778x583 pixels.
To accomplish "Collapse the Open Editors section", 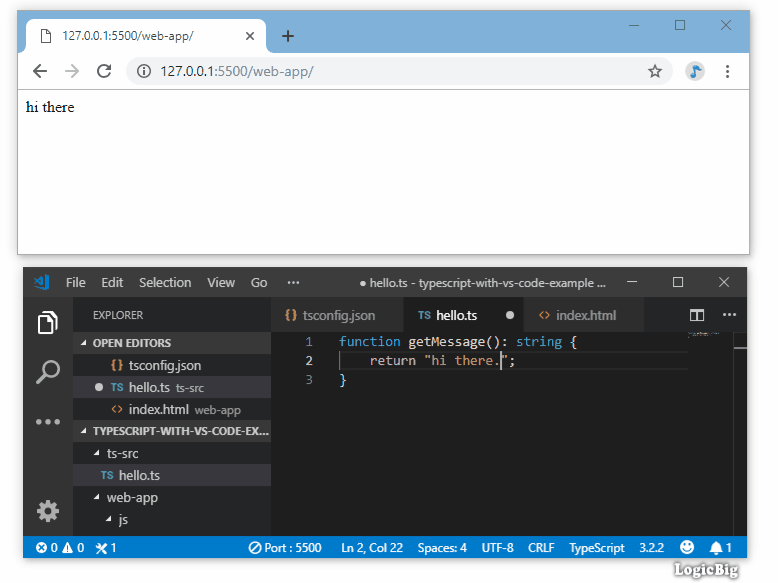I will (172, 343).
